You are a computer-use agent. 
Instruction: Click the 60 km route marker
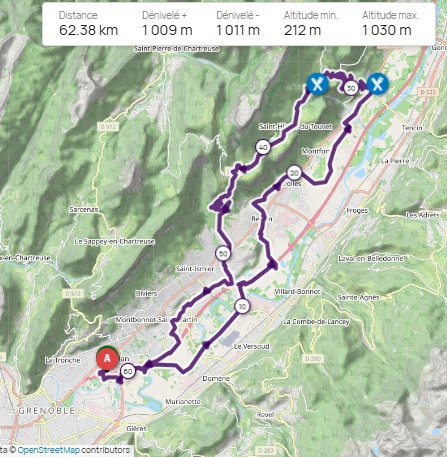coord(128,371)
